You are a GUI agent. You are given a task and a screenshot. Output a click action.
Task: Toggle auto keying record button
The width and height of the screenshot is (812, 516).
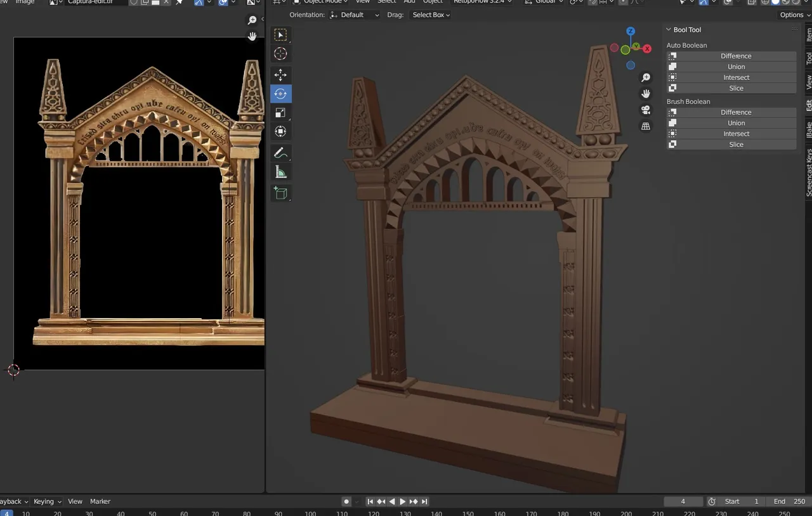(x=346, y=501)
